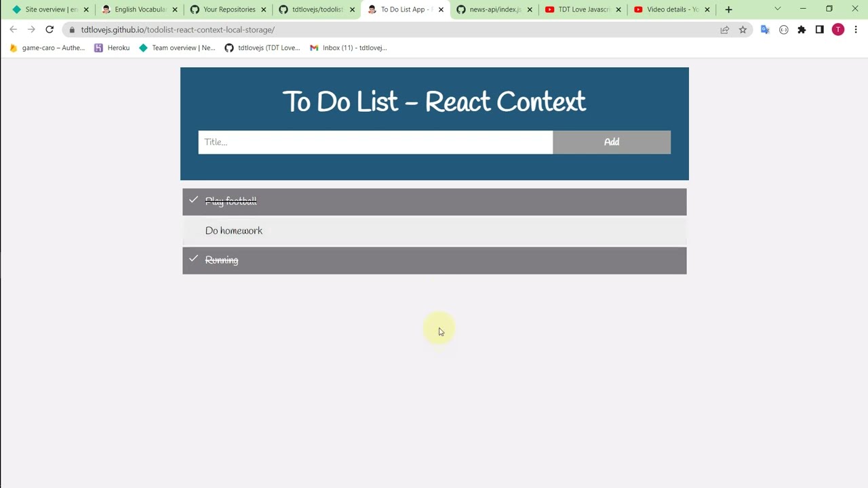Go back with browser back arrow

[x=14, y=30]
